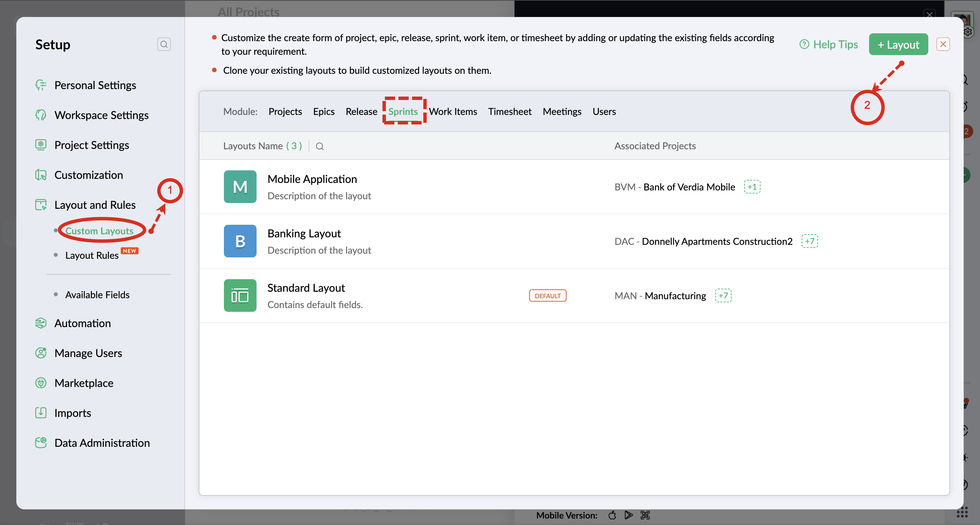This screenshot has width=980, height=525.
Task: Switch to the Projects module tab
Action: coord(285,112)
